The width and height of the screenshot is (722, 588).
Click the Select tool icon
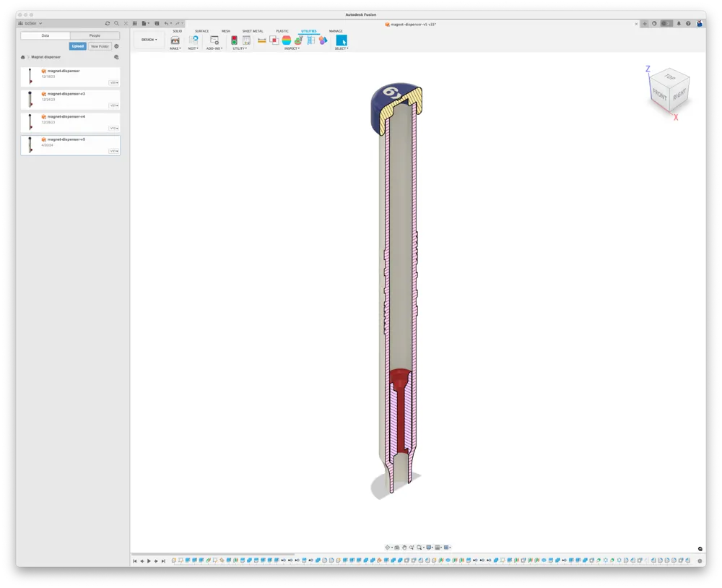coord(342,40)
